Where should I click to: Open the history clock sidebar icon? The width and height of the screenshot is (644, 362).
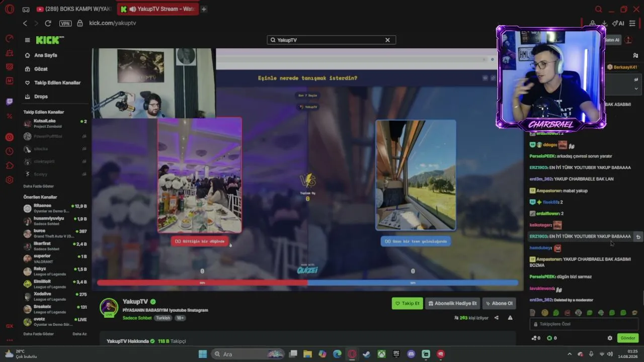pyautogui.click(x=9, y=151)
